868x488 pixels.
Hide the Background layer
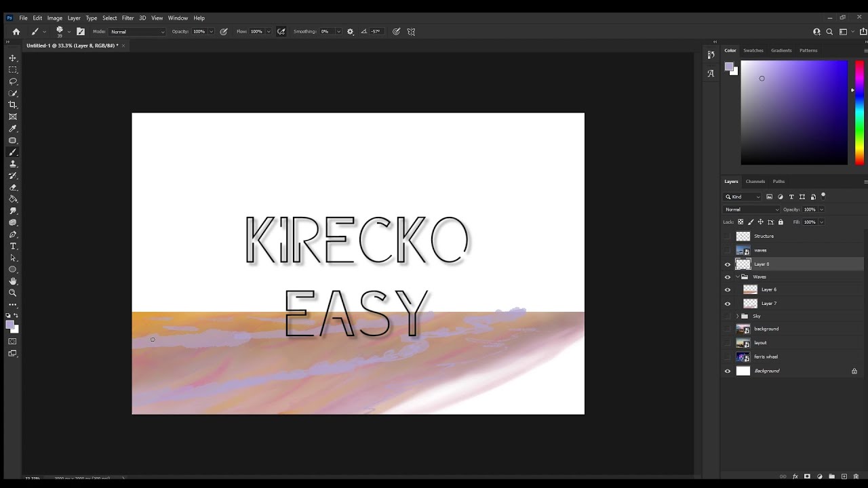(728, 371)
